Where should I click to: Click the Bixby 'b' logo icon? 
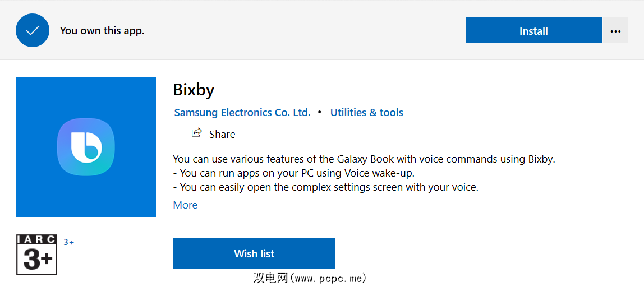(86, 147)
